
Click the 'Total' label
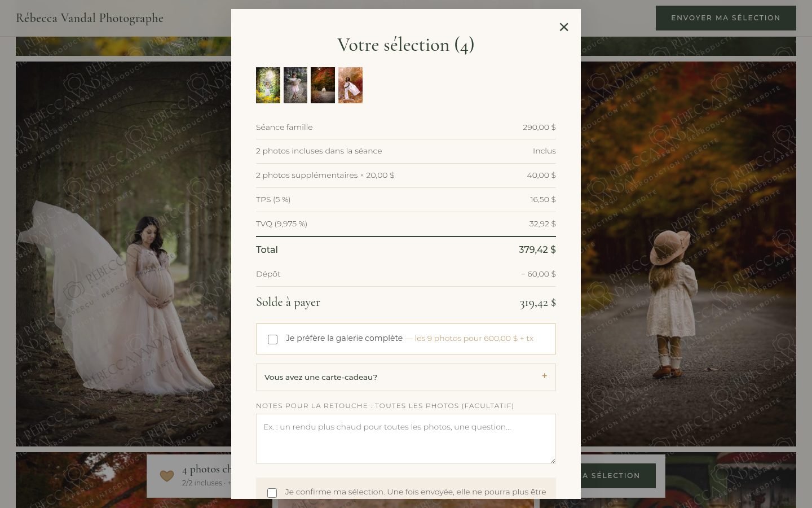tap(267, 249)
